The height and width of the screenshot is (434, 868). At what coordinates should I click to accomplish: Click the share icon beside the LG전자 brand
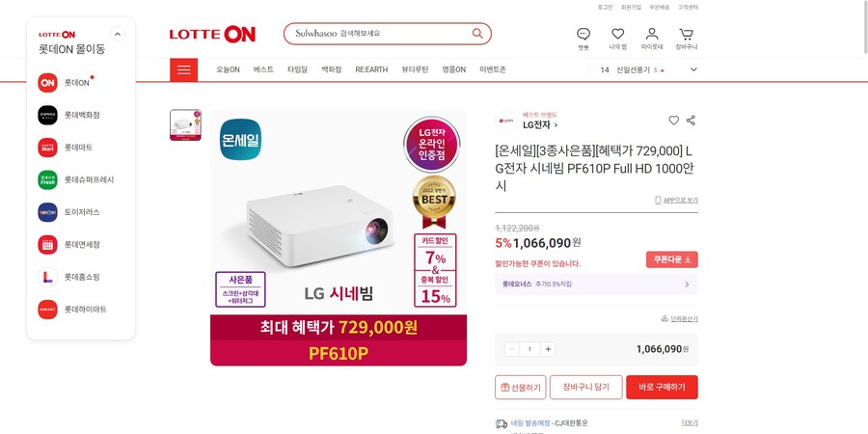[x=691, y=121]
